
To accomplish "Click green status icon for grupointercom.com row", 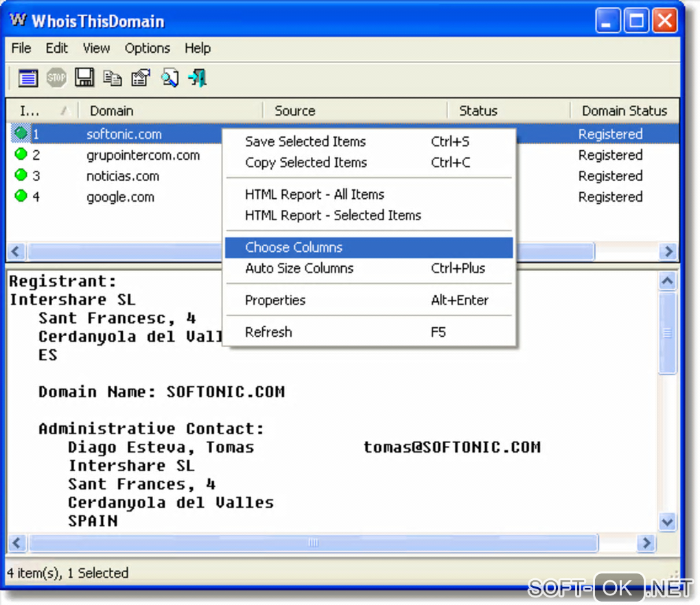I will (x=21, y=154).
